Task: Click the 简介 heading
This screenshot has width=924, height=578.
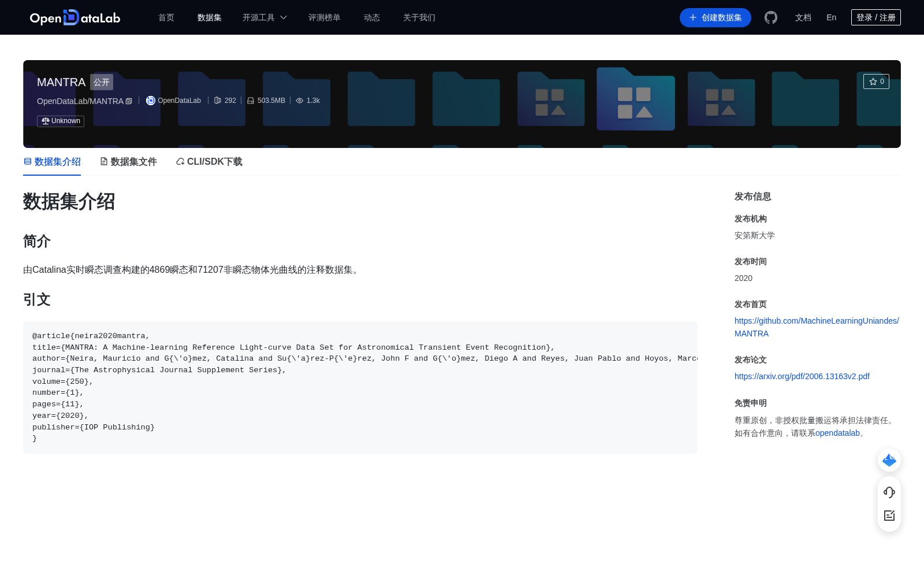Action: point(37,241)
